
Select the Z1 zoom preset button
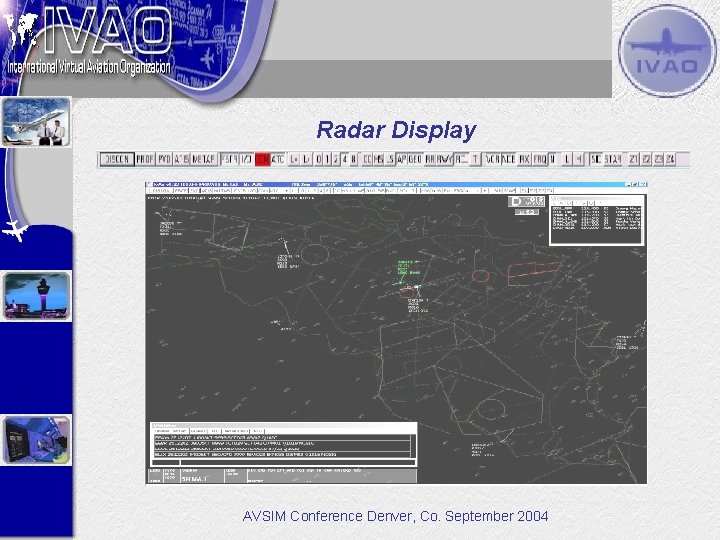(x=634, y=159)
